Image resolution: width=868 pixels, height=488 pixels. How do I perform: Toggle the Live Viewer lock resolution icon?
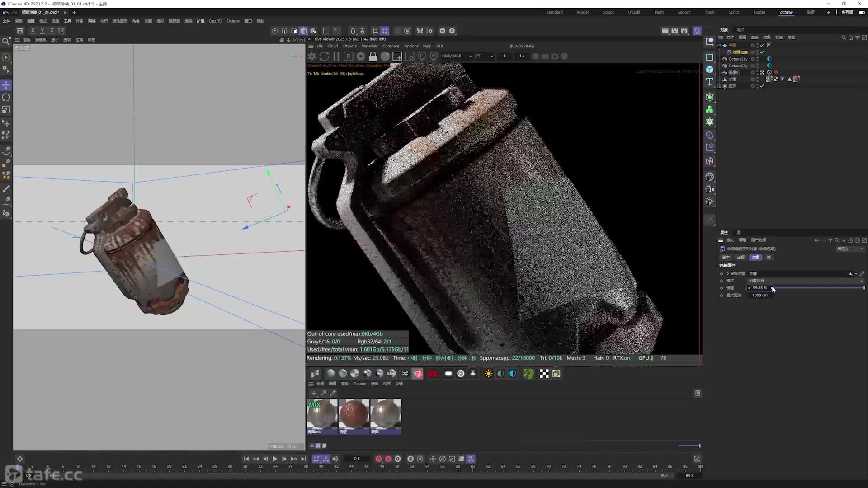tap(373, 56)
